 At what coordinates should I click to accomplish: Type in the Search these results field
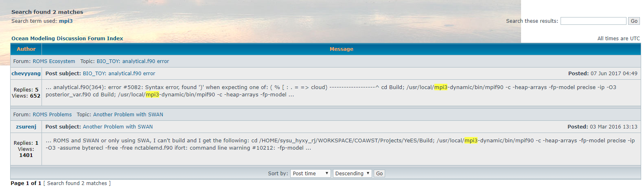(593, 21)
